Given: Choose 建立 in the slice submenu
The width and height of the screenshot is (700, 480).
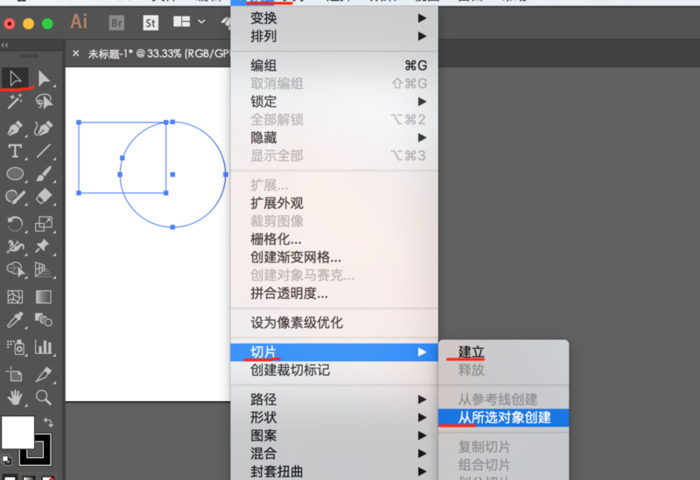Looking at the screenshot, I should coord(504,352).
